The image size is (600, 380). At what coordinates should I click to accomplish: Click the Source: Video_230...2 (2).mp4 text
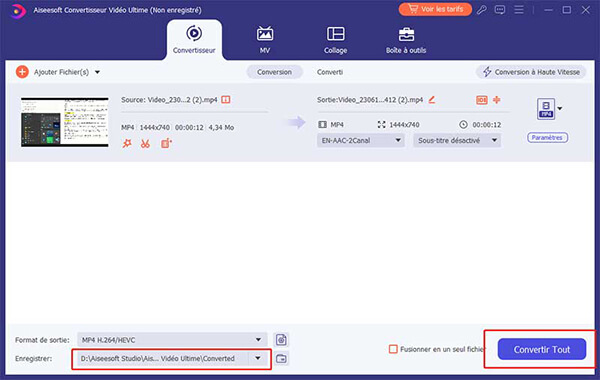tap(169, 100)
